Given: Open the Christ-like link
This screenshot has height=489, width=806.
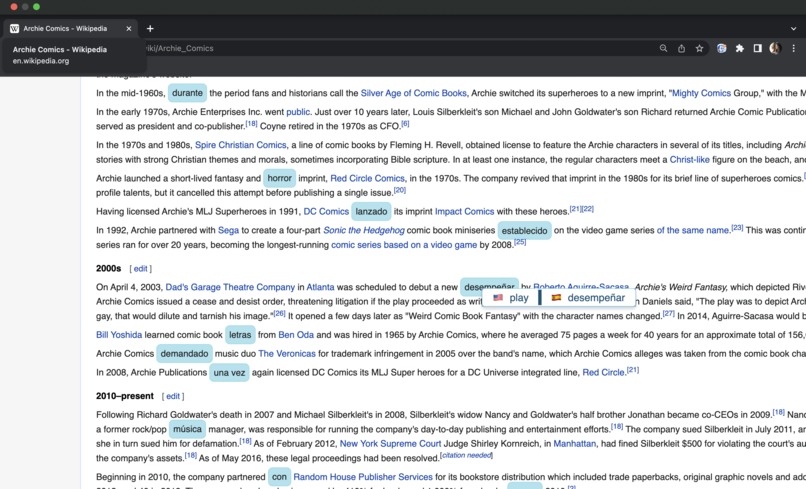Looking at the screenshot, I should point(689,159).
